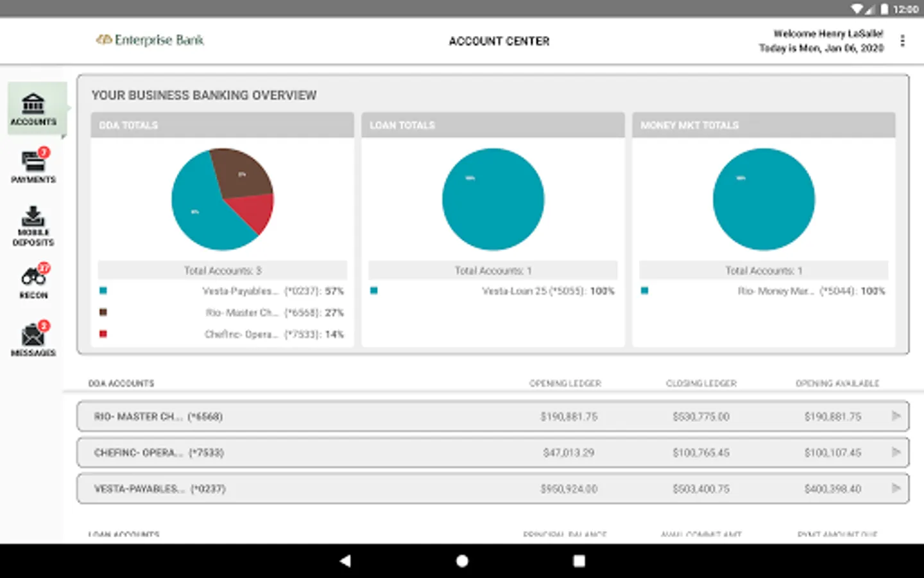Click the Money Mkt Totals pie chart
Image resolution: width=924 pixels, height=578 pixels.
coord(764,199)
